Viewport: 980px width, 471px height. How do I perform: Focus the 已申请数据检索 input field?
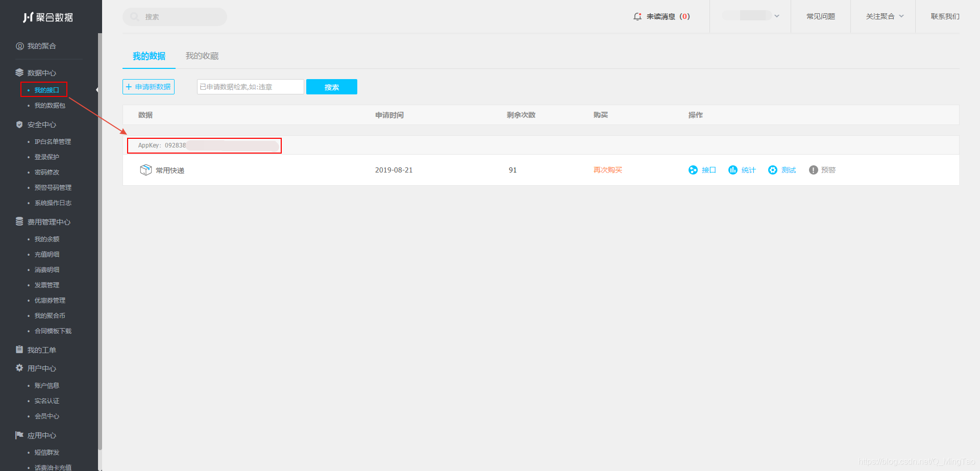pyautogui.click(x=251, y=87)
